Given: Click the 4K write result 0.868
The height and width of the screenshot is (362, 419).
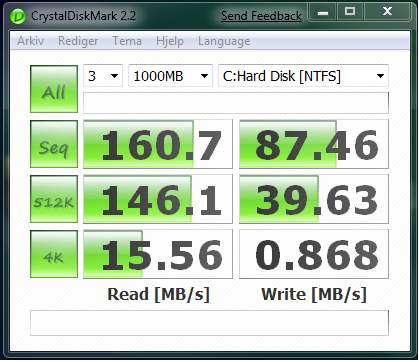Looking at the screenshot, I should (x=314, y=254).
